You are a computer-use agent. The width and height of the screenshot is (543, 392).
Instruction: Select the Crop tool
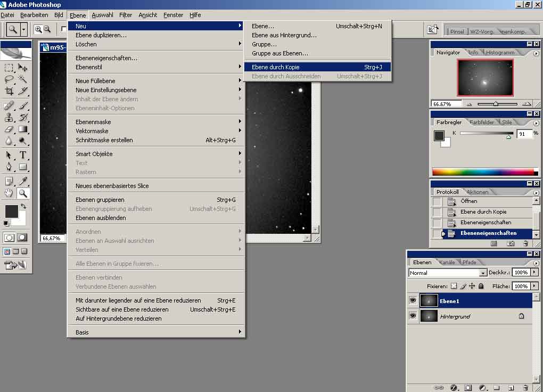[x=9, y=91]
